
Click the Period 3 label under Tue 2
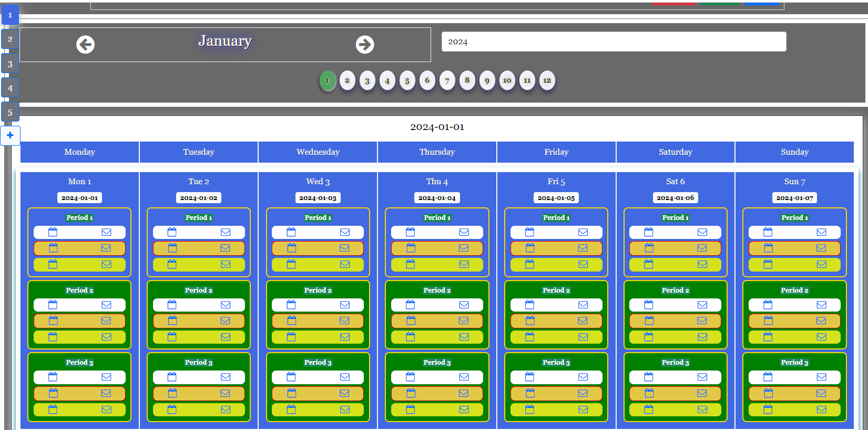click(x=199, y=363)
